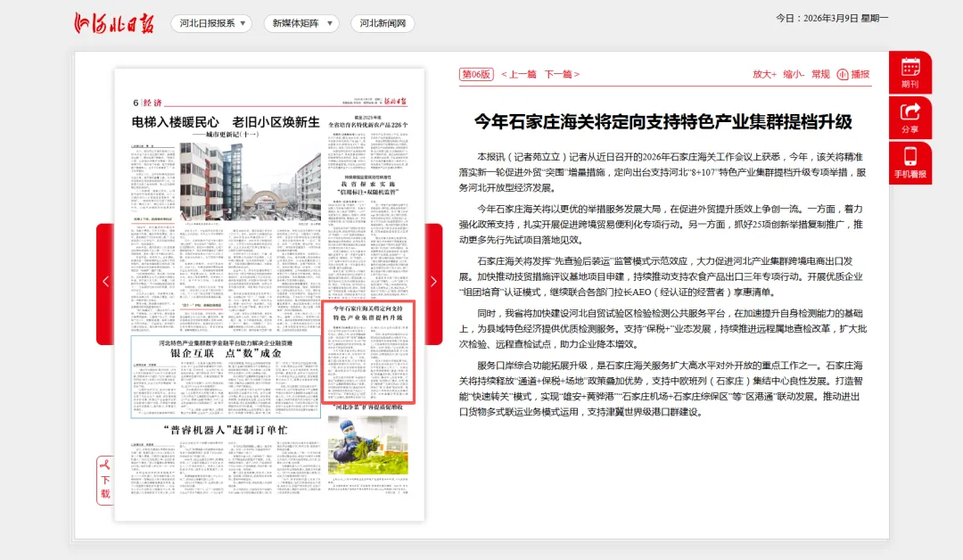
Task: Open article 银企互联 点"数"成金
Action: point(226,353)
